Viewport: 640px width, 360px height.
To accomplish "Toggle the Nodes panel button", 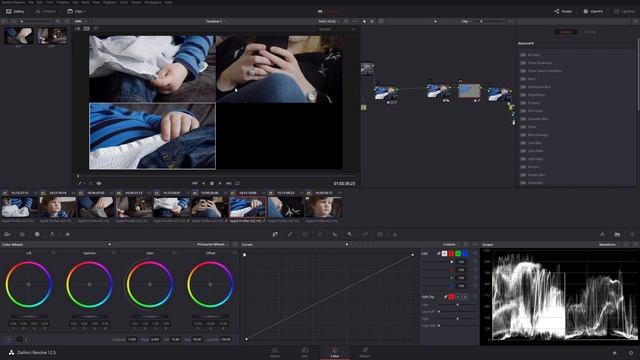I will (563, 11).
